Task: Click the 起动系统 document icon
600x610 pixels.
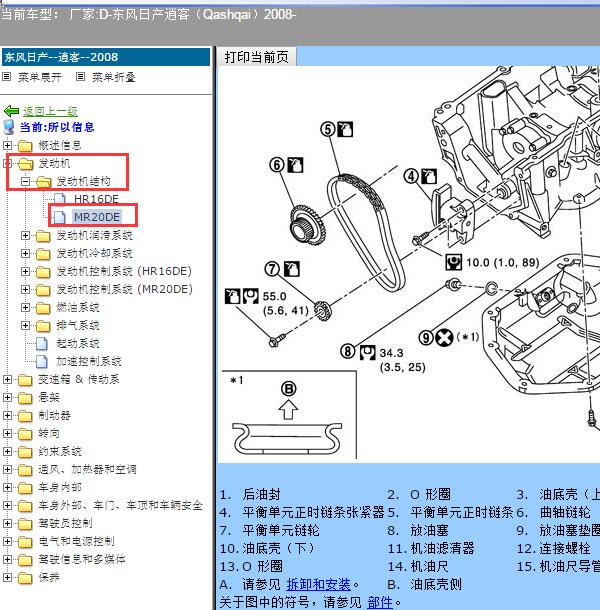Action: click(x=42, y=344)
